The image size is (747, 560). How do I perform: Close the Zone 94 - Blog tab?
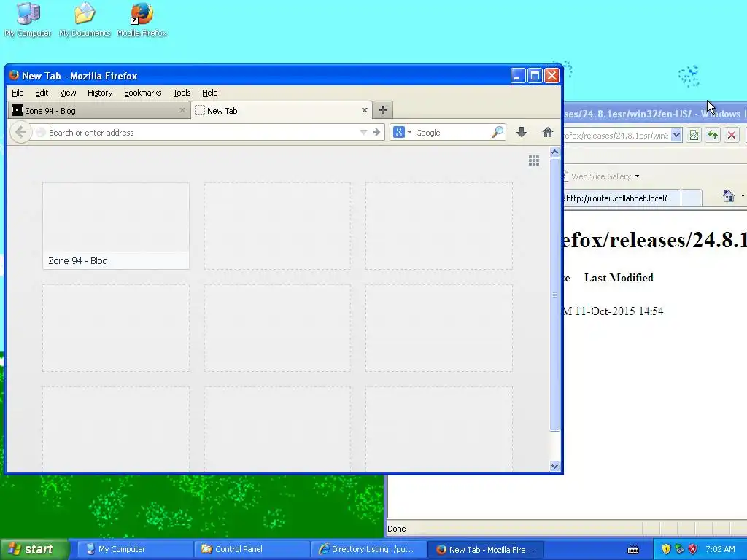tap(182, 110)
